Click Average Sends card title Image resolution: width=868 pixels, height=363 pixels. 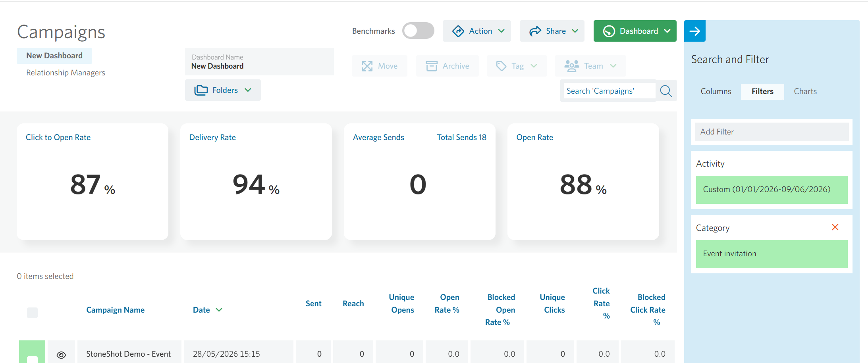378,137
